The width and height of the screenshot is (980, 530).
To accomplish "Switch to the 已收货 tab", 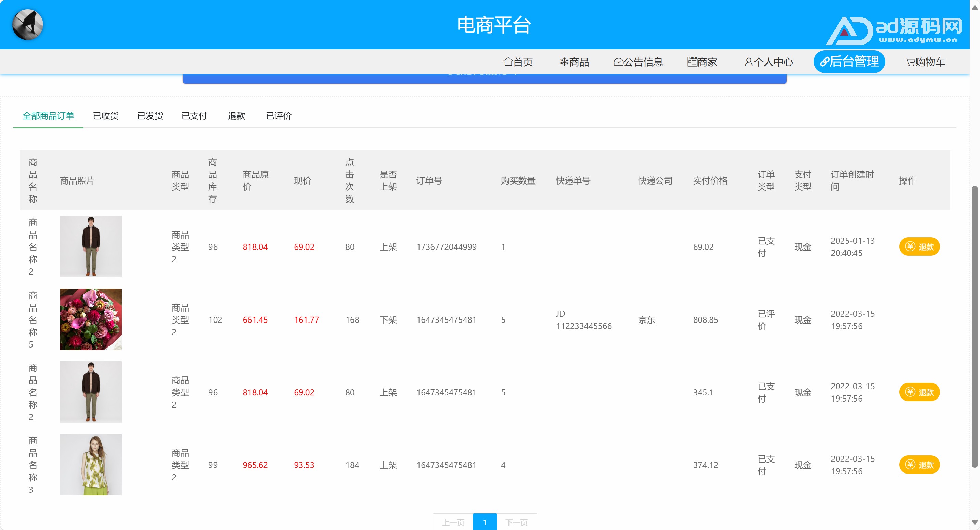I will [x=106, y=116].
